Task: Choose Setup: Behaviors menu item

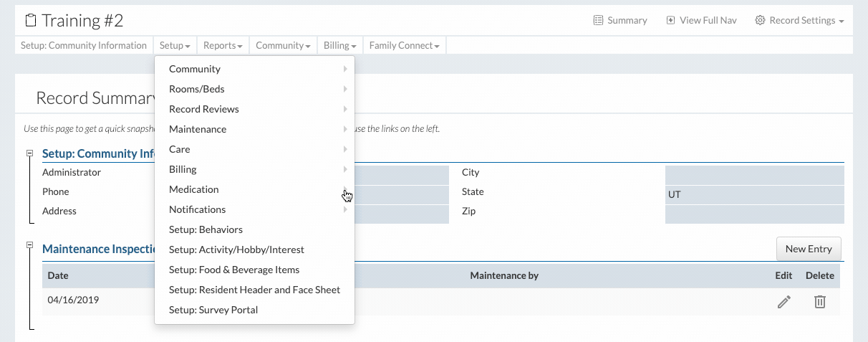Action: pyautogui.click(x=206, y=229)
